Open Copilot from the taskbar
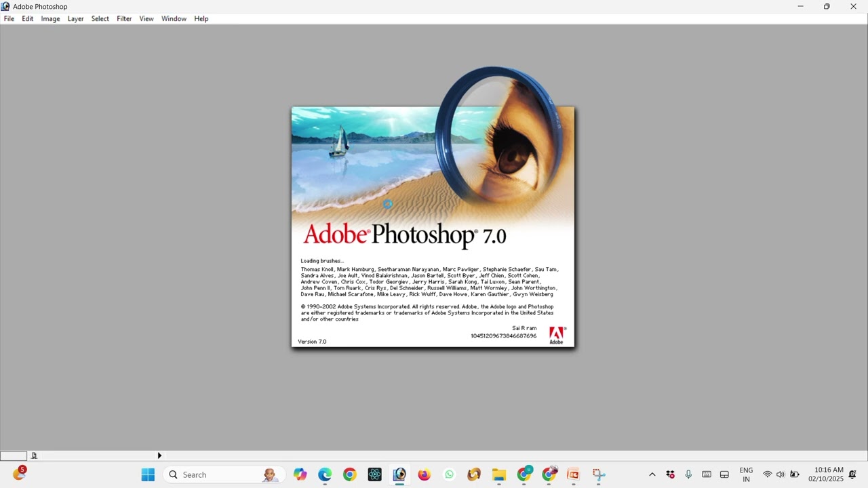 [x=300, y=474]
